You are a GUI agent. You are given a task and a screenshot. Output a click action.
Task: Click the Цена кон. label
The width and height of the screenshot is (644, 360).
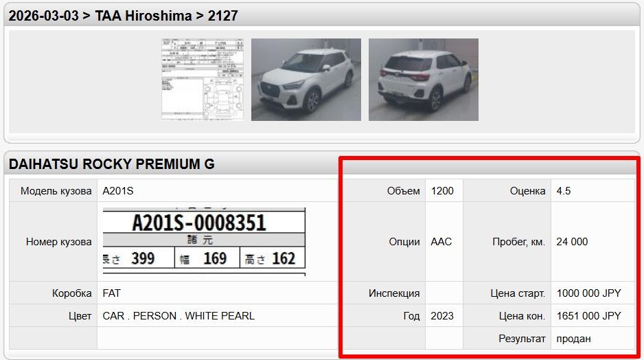tap(522, 315)
